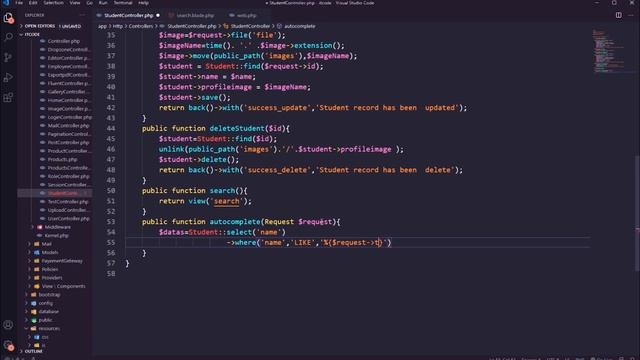Switch to the StudentController.php tab

point(128,16)
